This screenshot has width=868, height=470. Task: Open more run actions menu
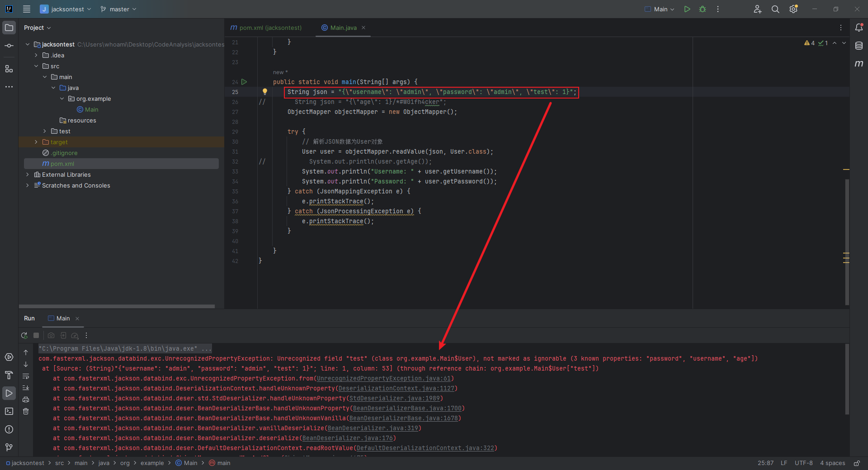[x=718, y=9]
